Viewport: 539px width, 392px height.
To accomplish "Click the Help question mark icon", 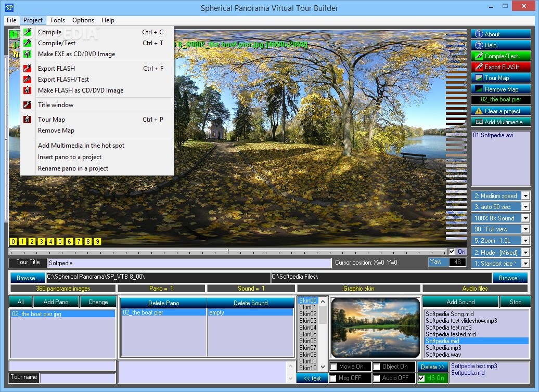I will pos(479,45).
